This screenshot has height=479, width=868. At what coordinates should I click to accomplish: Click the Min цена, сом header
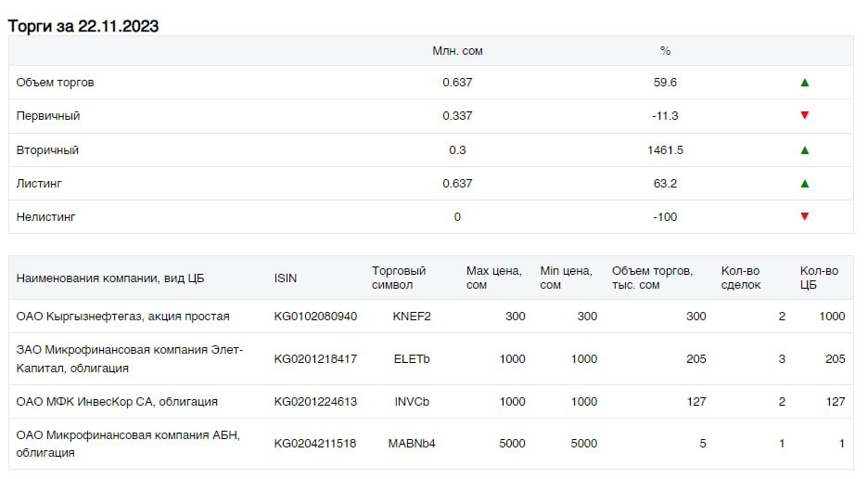tap(566, 278)
